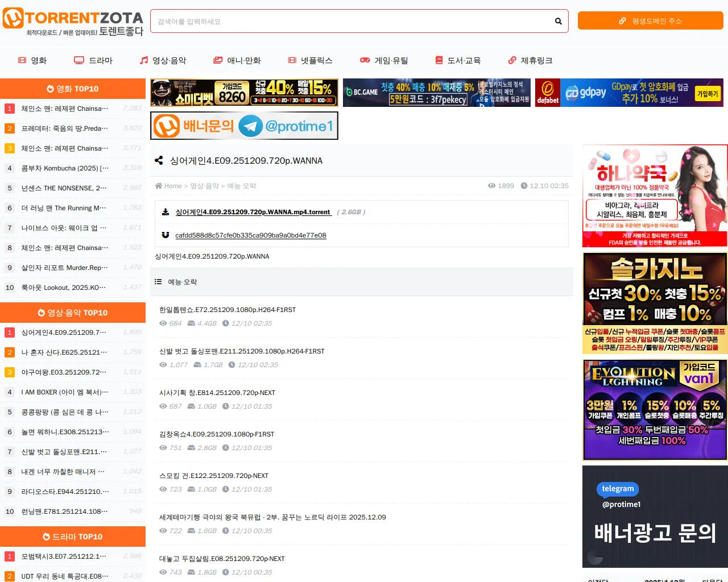Click the home icon in the breadcrumb

[x=159, y=186]
